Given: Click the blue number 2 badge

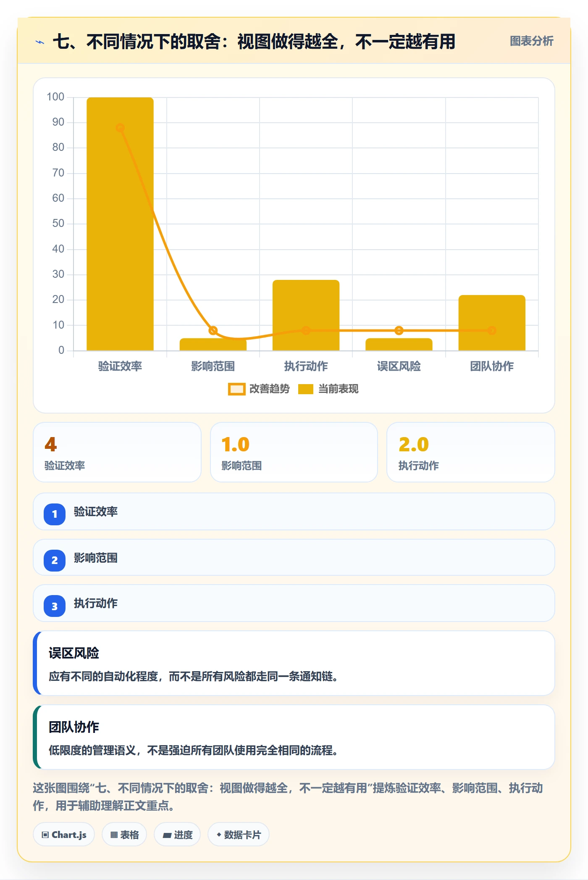Looking at the screenshot, I should [55, 560].
